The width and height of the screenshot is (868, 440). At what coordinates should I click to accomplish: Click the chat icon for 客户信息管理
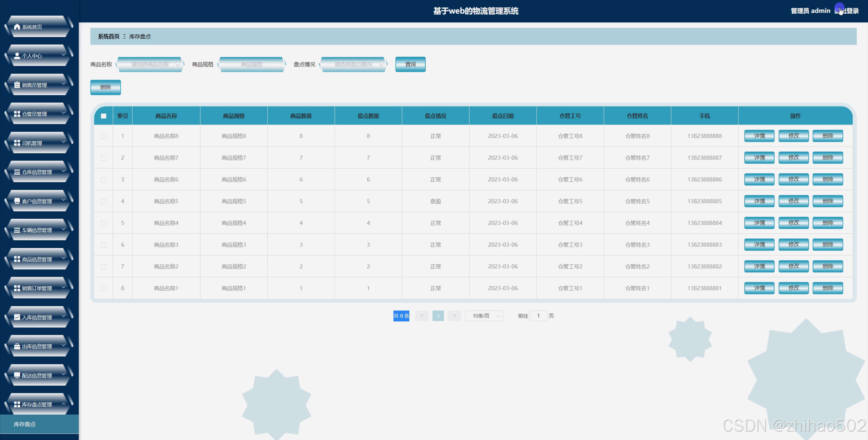[x=17, y=201]
